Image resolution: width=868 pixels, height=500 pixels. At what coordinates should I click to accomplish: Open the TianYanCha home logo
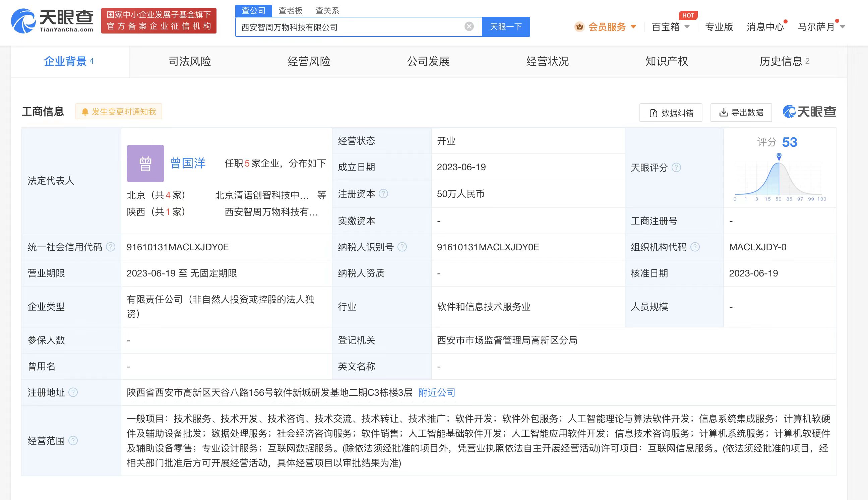[x=52, y=21]
